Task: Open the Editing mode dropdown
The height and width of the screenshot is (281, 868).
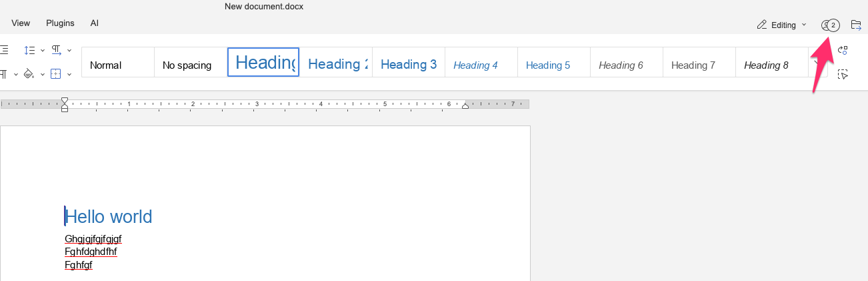Action: (781, 25)
